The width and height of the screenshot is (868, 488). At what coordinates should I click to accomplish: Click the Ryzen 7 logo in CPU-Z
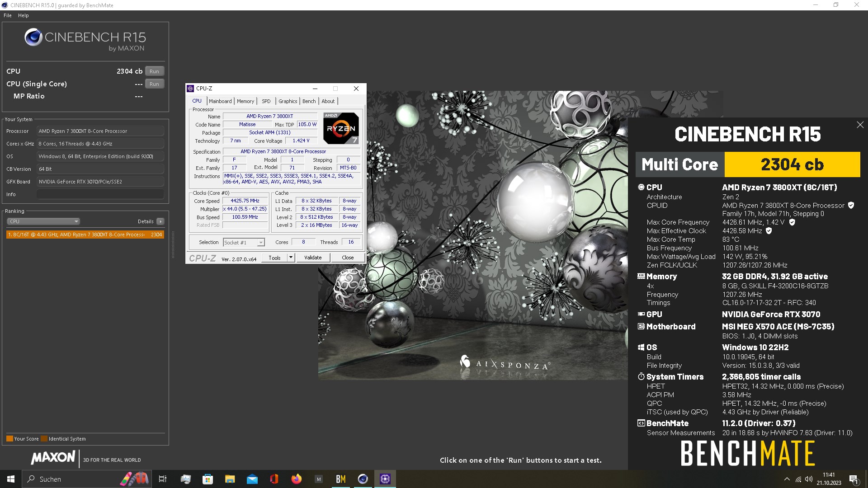[x=341, y=128]
